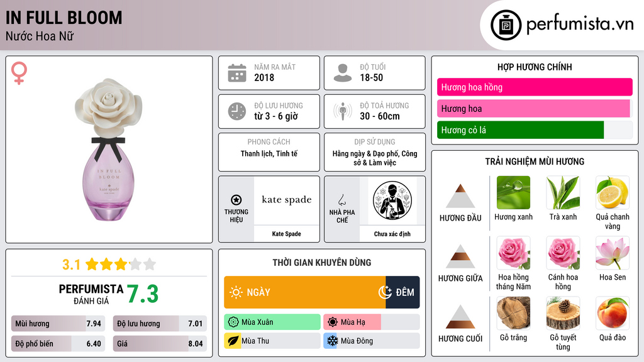
Task: Click the Quả đào peach image
Action: [x=613, y=313]
